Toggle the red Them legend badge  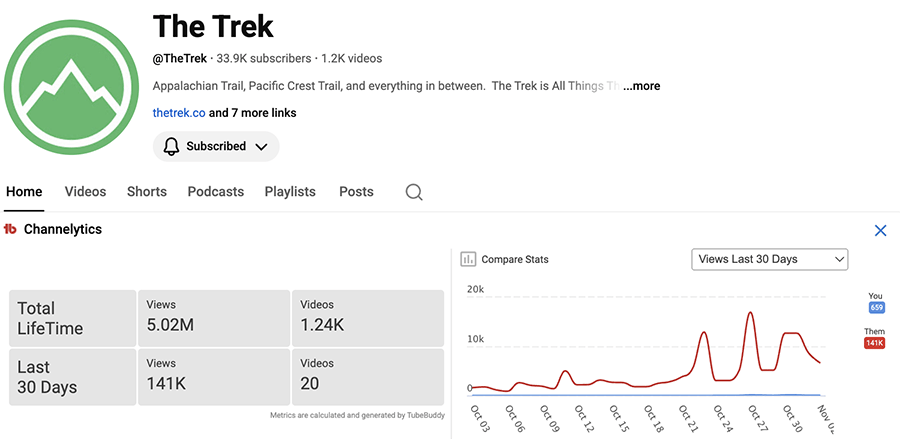click(x=875, y=343)
